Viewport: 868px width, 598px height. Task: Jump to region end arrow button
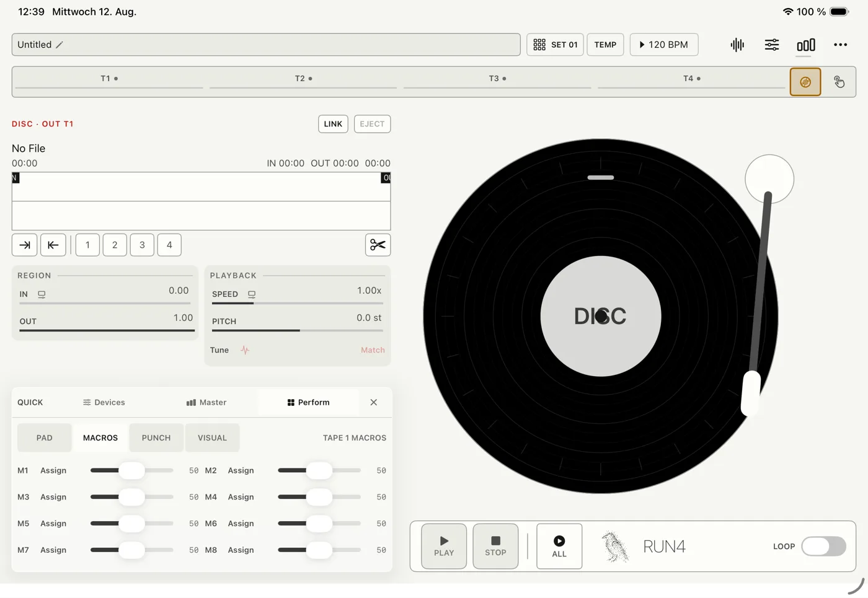coord(25,245)
